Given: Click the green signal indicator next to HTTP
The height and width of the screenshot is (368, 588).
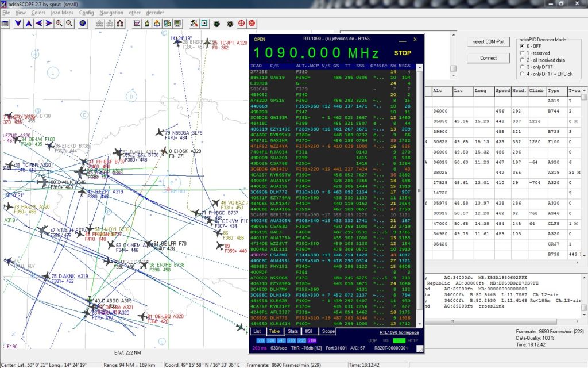Looking at the screenshot, I should [x=399, y=340].
